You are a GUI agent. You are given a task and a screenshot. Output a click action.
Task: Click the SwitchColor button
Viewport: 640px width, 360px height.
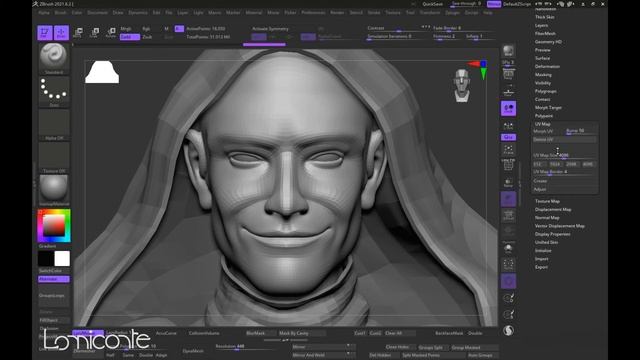click(x=50, y=271)
